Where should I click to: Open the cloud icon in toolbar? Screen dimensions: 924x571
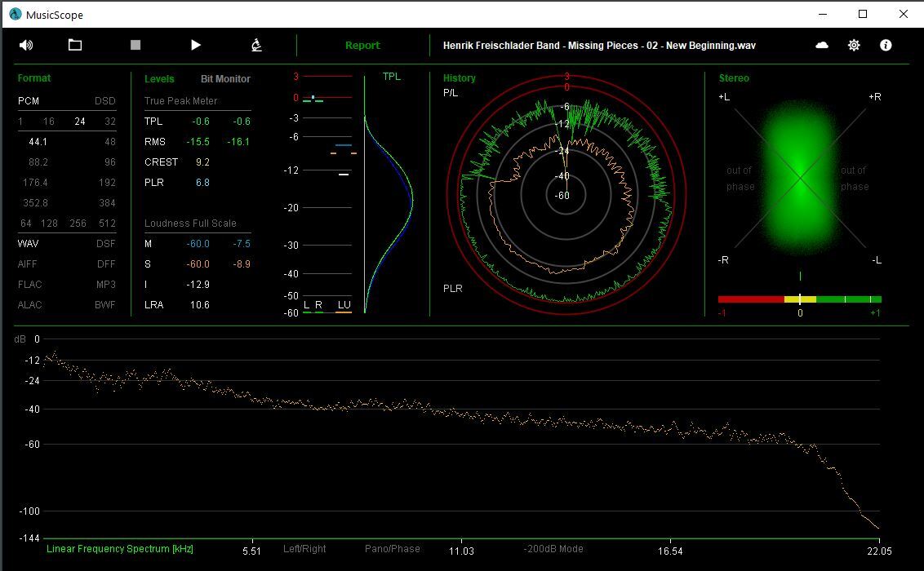(x=822, y=46)
